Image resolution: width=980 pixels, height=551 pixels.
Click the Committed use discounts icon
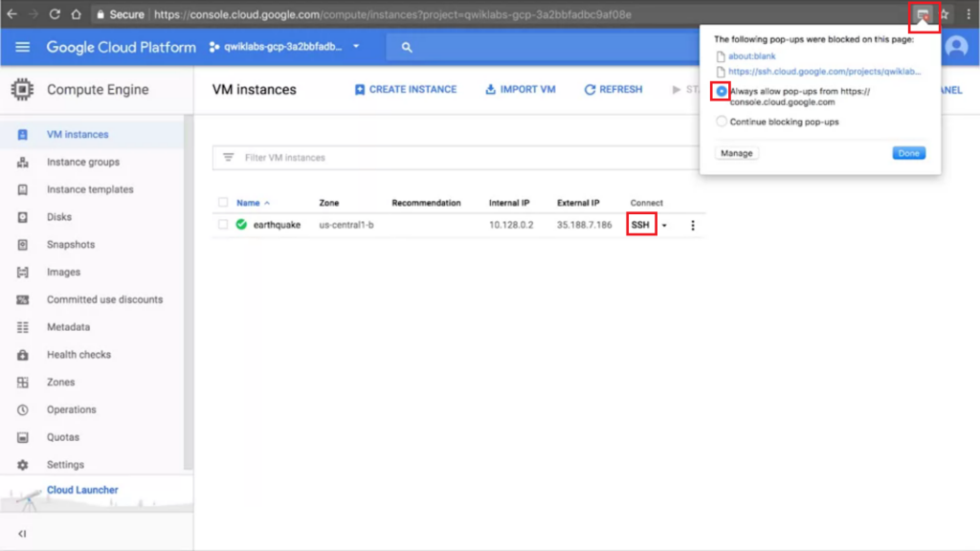click(23, 299)
